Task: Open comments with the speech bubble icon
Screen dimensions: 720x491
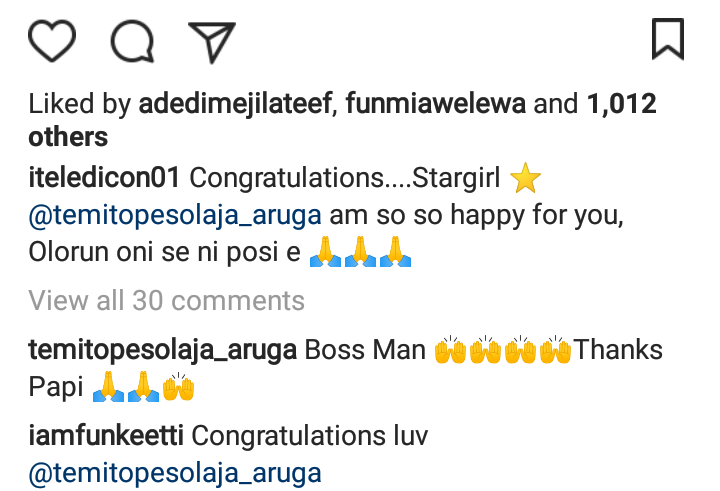Action: 131,41
